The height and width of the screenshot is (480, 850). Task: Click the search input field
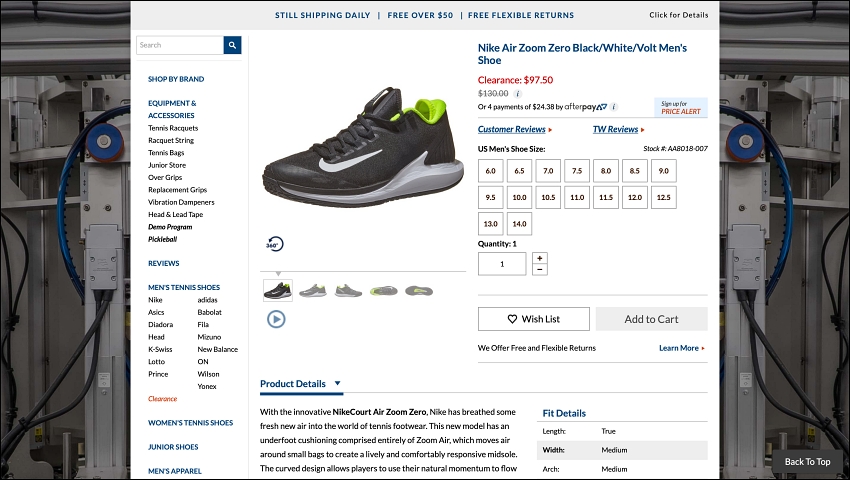tap(180, 45)
